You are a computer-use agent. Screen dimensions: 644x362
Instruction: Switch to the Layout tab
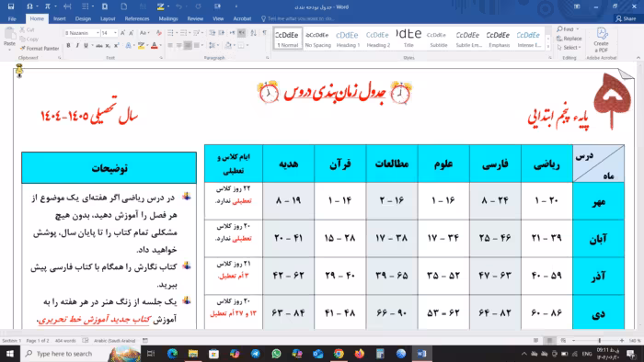(x=108, y=19)
